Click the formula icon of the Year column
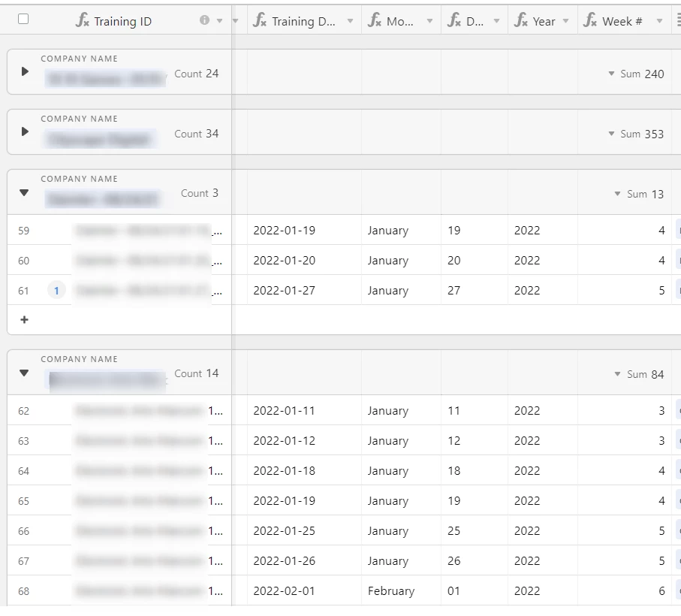The width and height of the screenshot is (681, 616). tap(521, 20)
